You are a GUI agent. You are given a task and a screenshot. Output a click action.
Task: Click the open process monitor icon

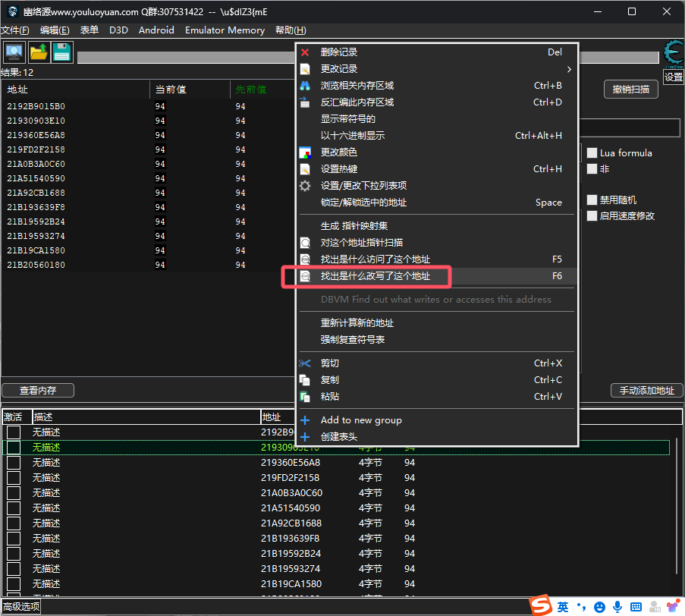(x=14, y=52)
